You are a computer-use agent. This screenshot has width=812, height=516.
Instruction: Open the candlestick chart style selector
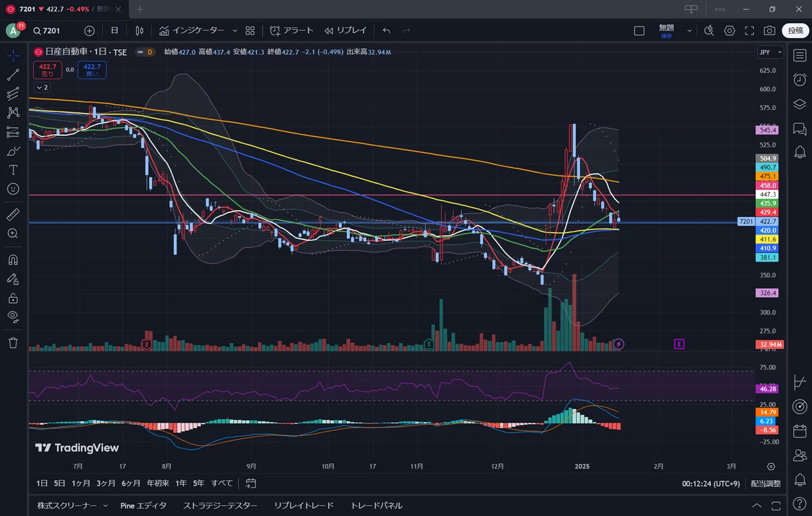[139, 30]
